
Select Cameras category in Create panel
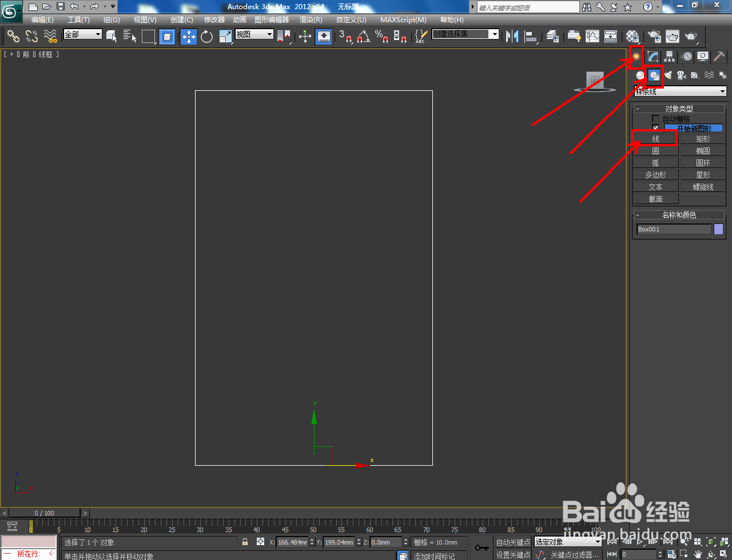click(x=682, y=75)
